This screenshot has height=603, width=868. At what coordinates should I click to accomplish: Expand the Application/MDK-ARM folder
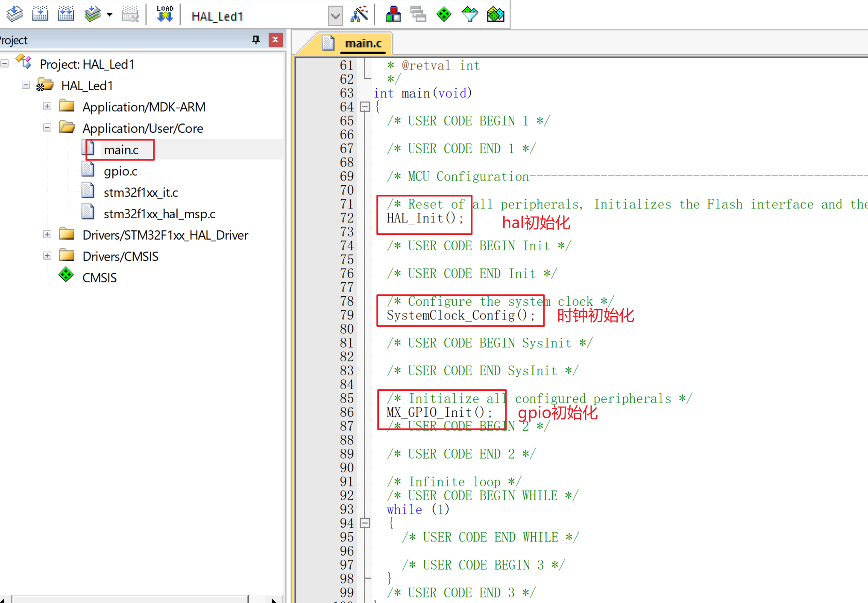pos(47,106)
